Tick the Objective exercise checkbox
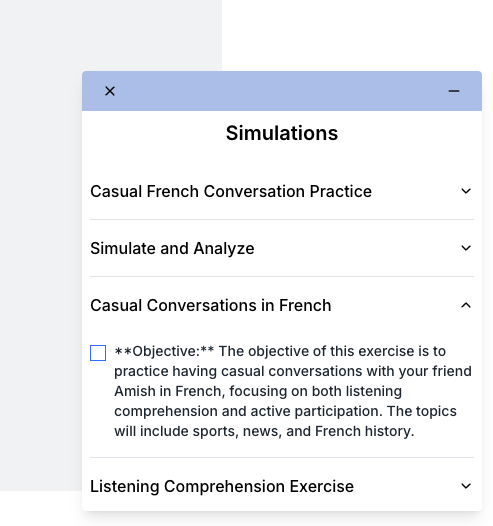 (x=98, y=353)
